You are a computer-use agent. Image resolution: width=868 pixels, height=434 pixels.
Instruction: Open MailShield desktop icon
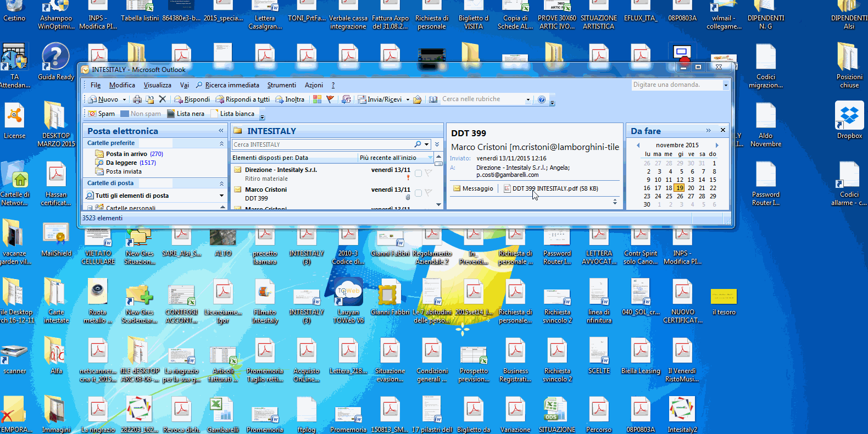click(x=56, y=240)
